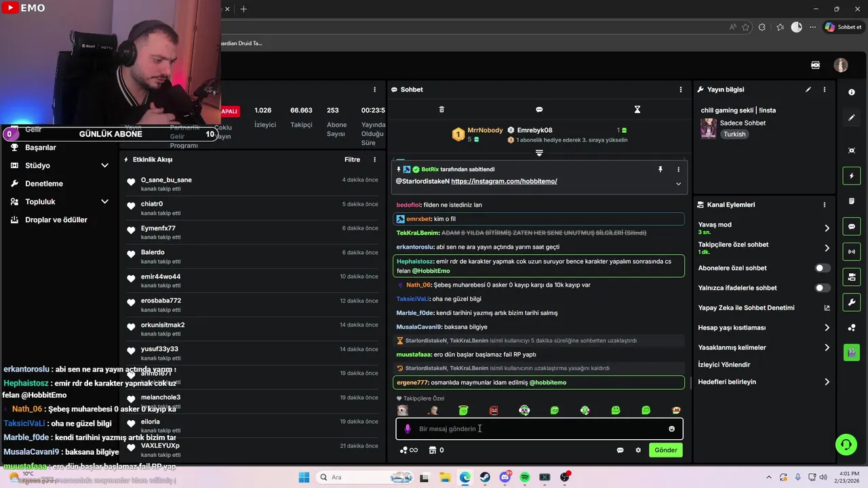The height and width of the screenshot is (488, 868).
Task: Open Steam from the taskbar
Action: 485,477
